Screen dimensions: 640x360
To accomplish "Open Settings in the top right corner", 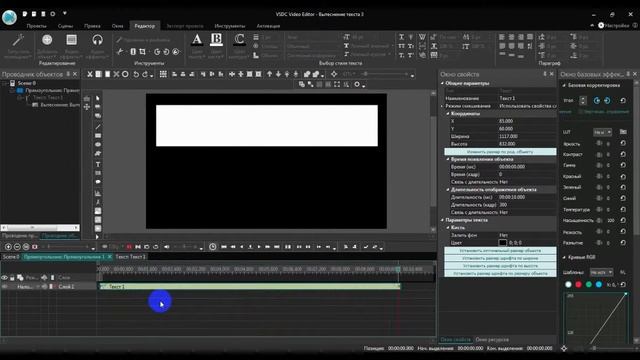I will click(613, 25).
